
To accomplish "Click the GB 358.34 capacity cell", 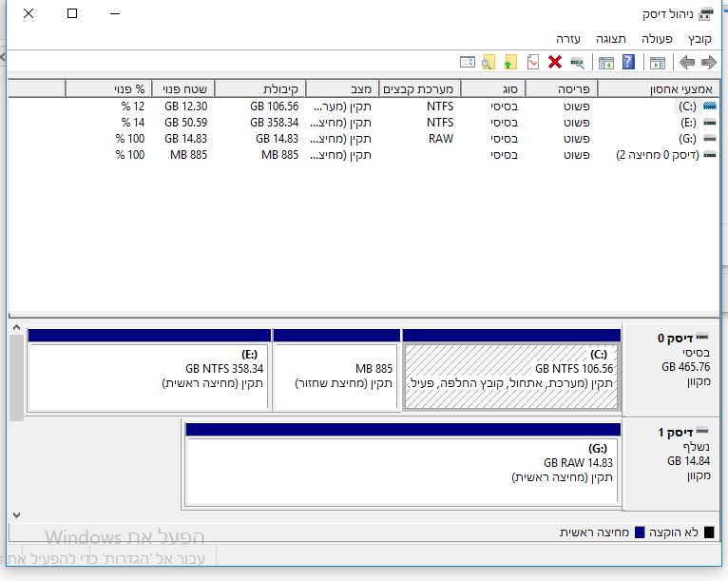I will coord(274,123).
